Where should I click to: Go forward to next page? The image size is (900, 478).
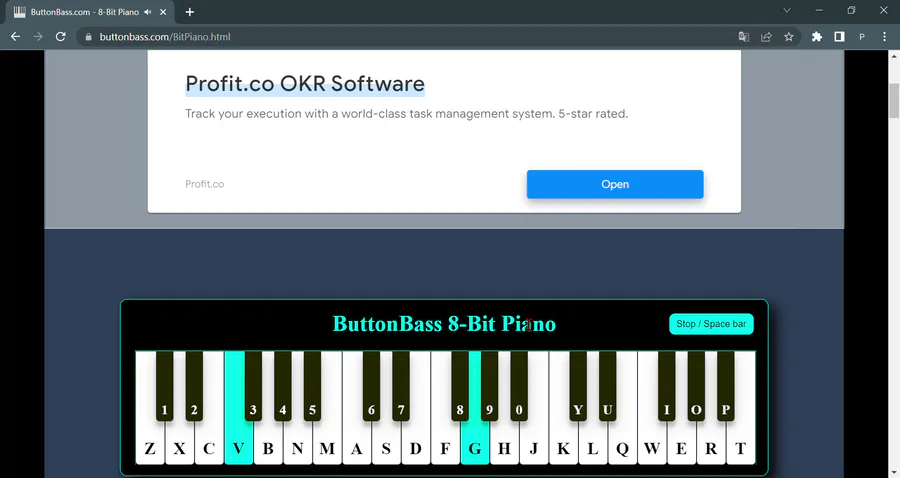tap(38, 37)
